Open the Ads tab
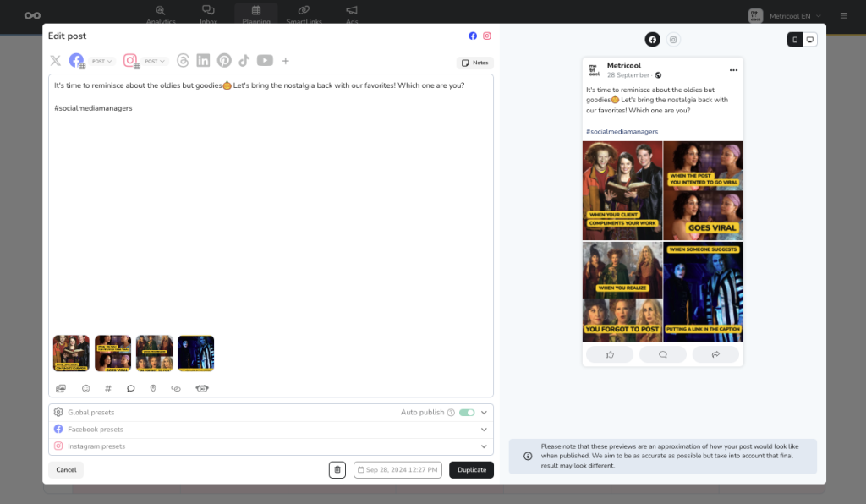This screenshot has height=504, width=866. point(352,14)
